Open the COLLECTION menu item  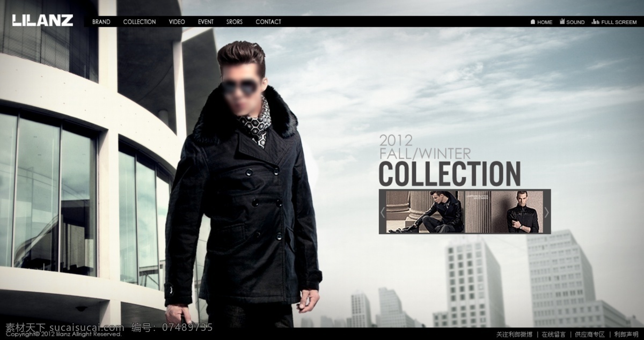(x=140, y=22)
